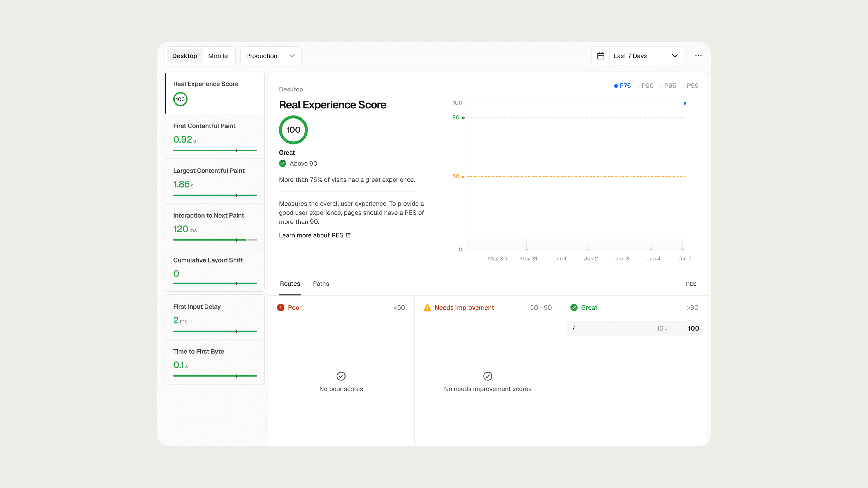
Task: Click the 50 - 90 range label
Action: (x=540, y=307)
